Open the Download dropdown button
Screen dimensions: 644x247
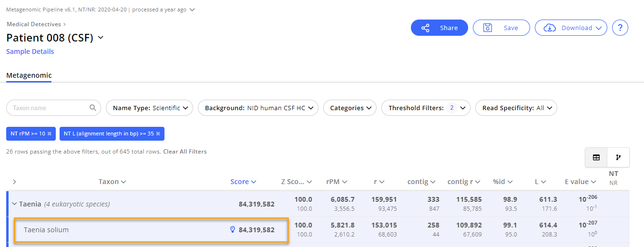571,28
